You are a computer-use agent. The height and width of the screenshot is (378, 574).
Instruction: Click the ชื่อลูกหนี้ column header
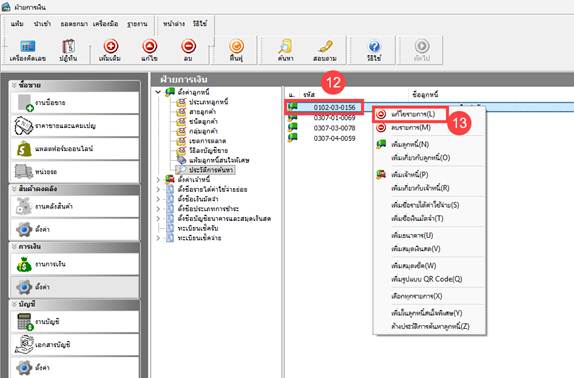click(425, 95)
